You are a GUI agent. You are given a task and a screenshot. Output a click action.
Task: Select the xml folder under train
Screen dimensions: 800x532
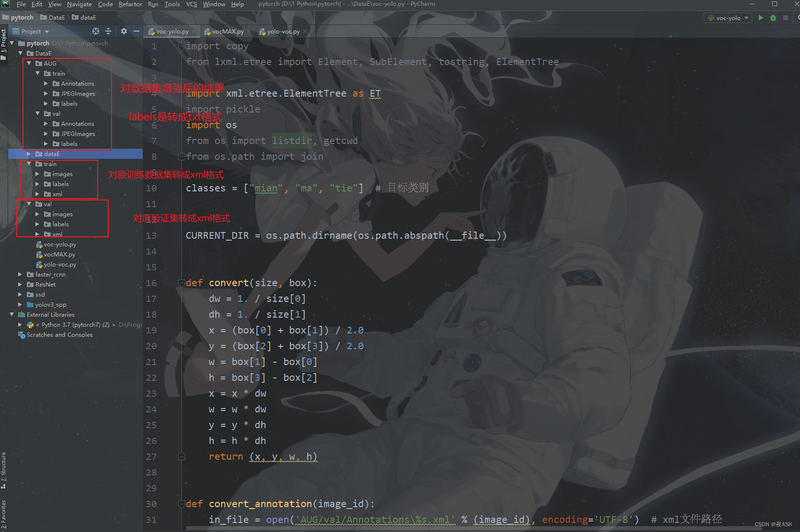pos(57,194)
